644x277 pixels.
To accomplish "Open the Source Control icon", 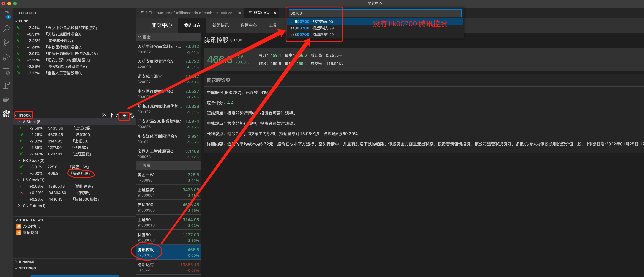I will pyautogui.click(x=6, y=43).
